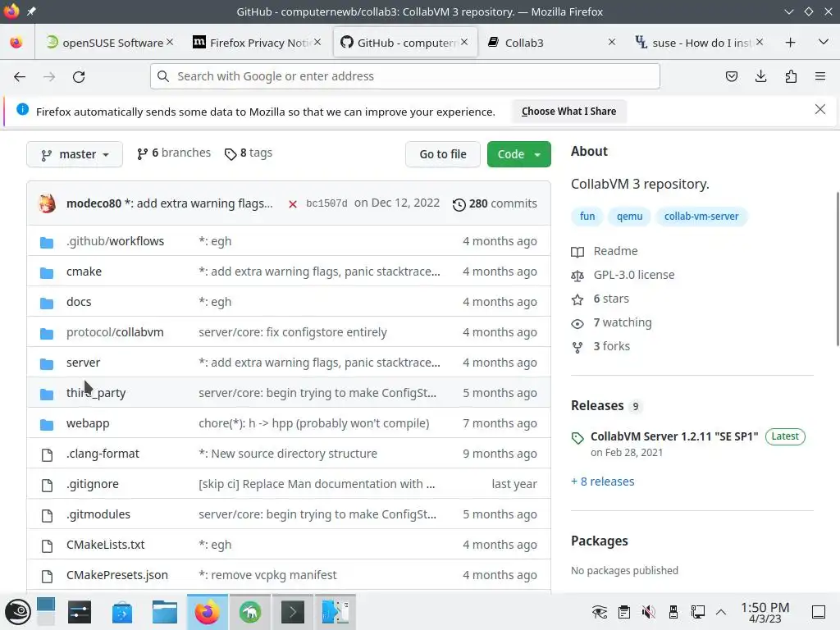Open commit 'chore(*): h -> hpp' message
Screen dimensions: 840x630
(314, 423)
